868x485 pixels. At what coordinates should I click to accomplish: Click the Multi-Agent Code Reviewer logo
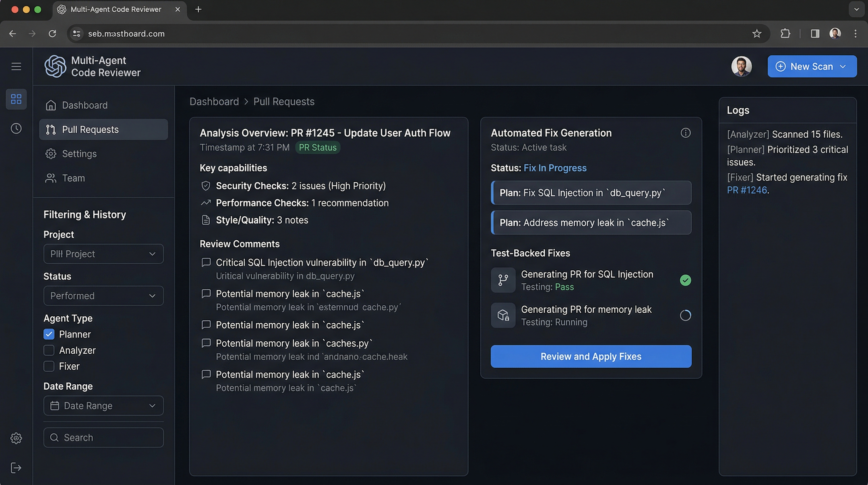(x=56, y=66)
